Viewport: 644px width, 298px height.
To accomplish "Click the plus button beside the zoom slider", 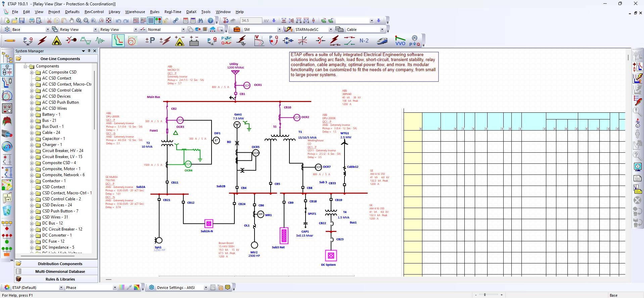I will tap(502, 295).
